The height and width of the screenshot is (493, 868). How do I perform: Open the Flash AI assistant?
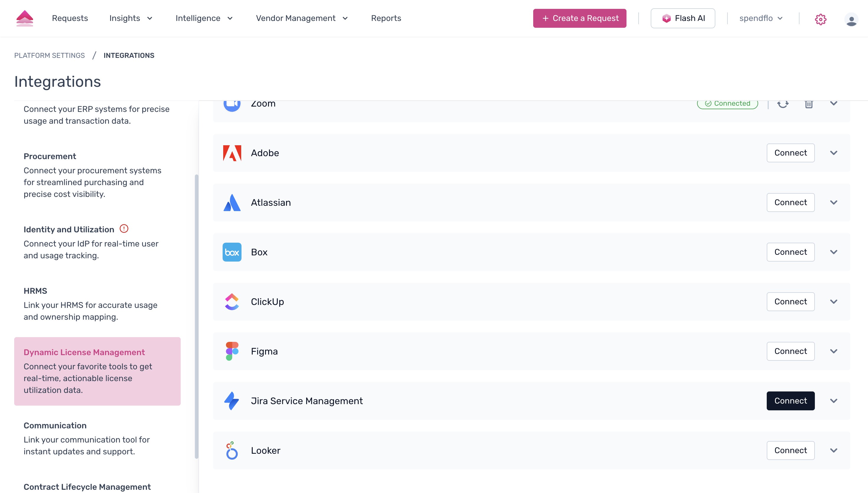683,18
